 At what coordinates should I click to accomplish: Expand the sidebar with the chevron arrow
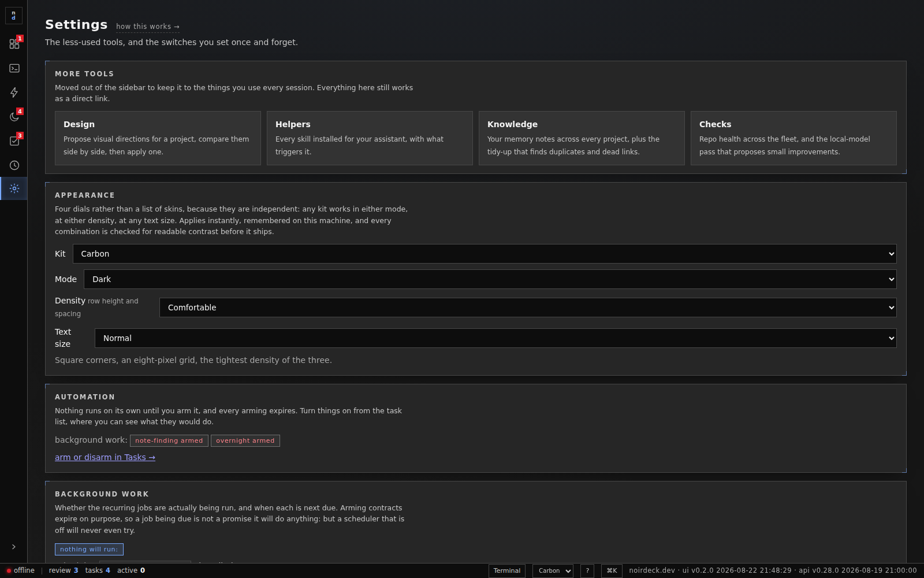click(x=14, y=547)
